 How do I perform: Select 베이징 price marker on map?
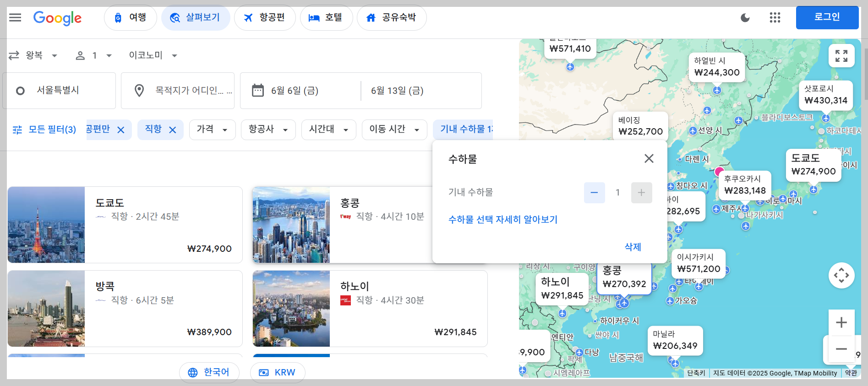click(x=640, y=126)
